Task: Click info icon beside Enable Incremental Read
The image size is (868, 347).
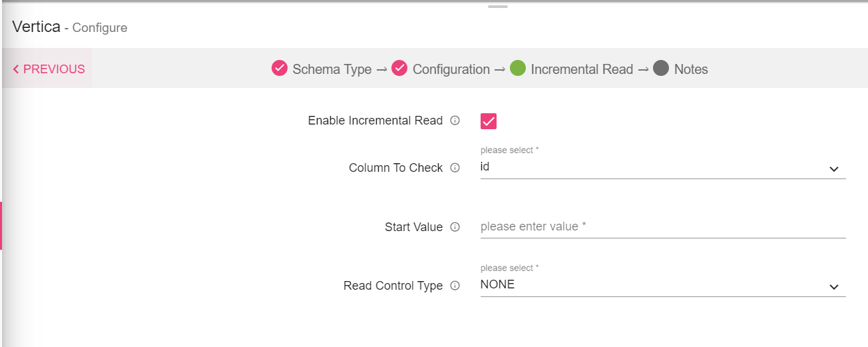Action: 455,121
